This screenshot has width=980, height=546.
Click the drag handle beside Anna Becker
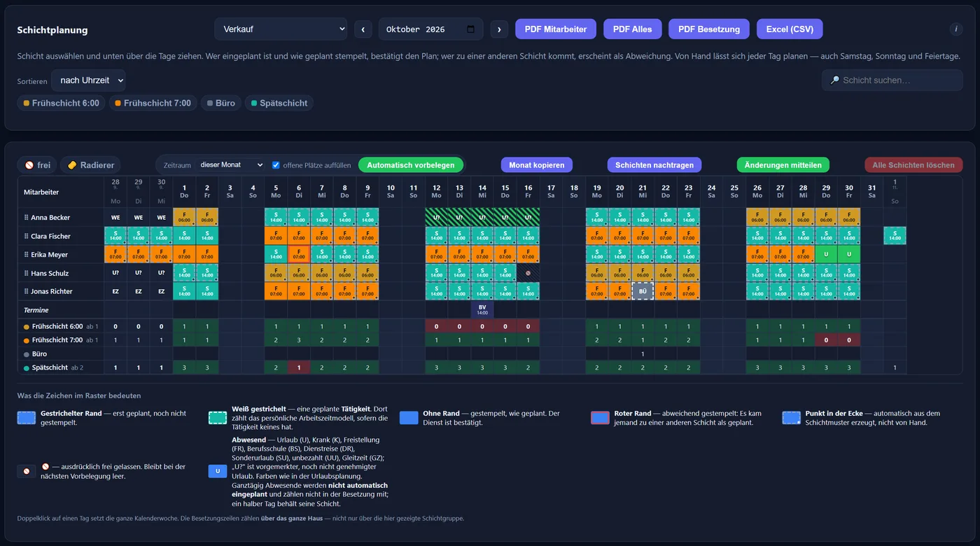(x=27, y=218)
